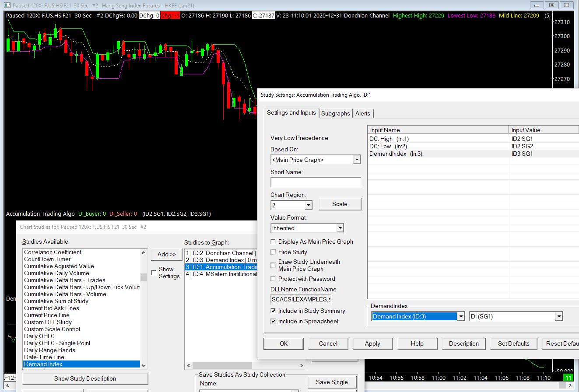Click the Input Name column header

tap(438, 130)
